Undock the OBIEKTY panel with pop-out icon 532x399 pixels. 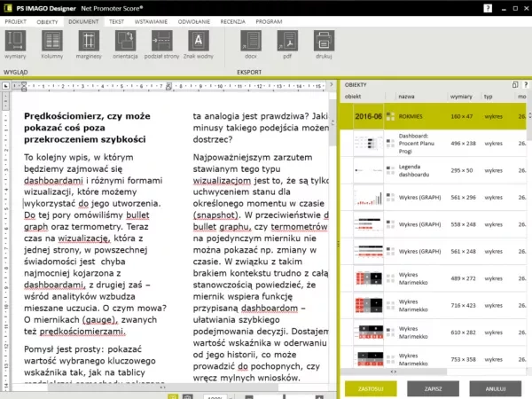click(514, 84)
